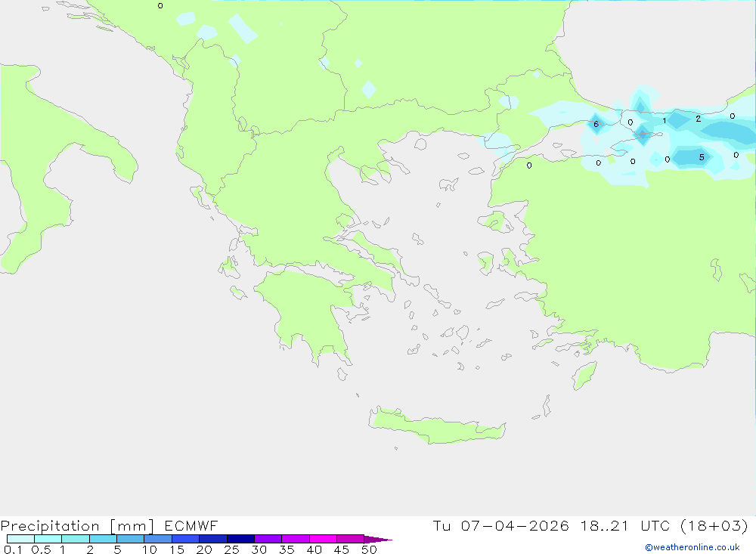This screenshot has height=554, width=756.
Task: Click the '[mm]' unit label
Action: point(132,526)
